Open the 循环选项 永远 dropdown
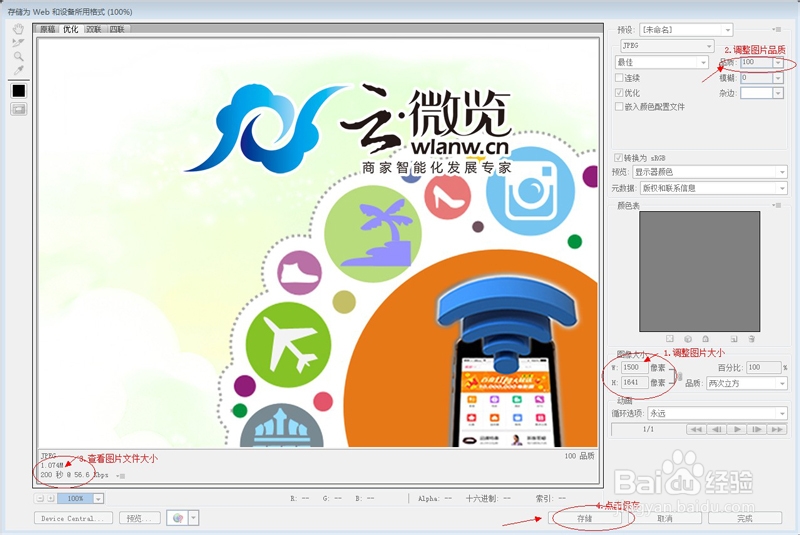The height and width of the screenshot is (535, 800). (718, 413)
